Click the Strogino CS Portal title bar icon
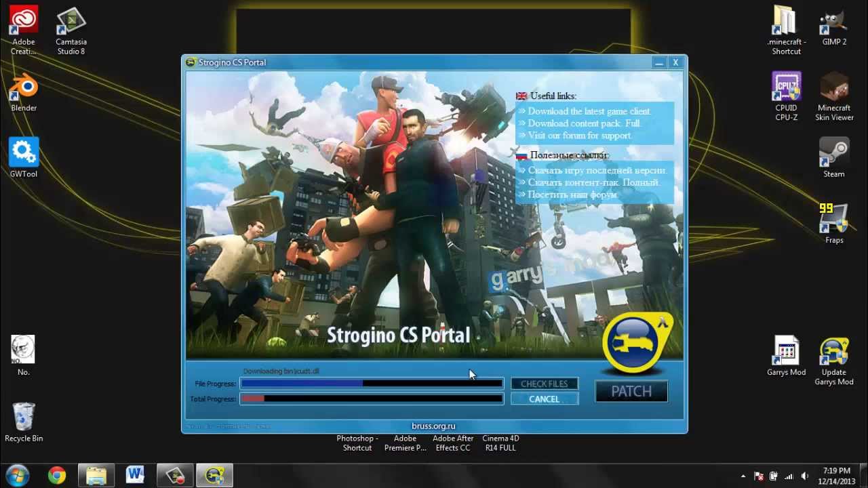Screen dimensions: 868x488 tap(191, 62)
